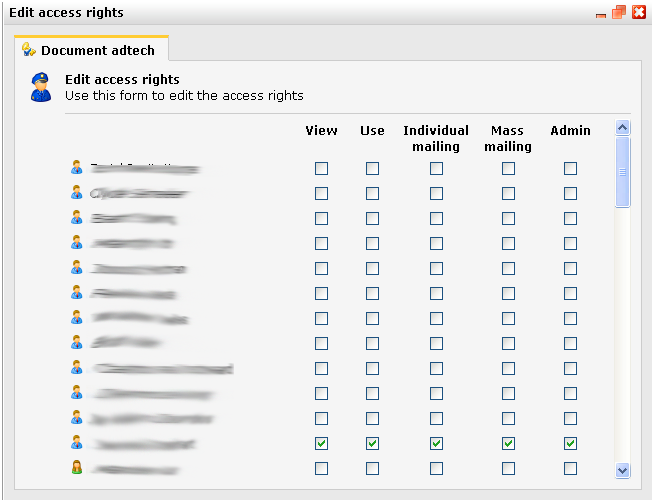Uncheck the checked Mass mailing checkbox
Image resolution: width=654 pixels, height=502 pixels.
point(508,443)
